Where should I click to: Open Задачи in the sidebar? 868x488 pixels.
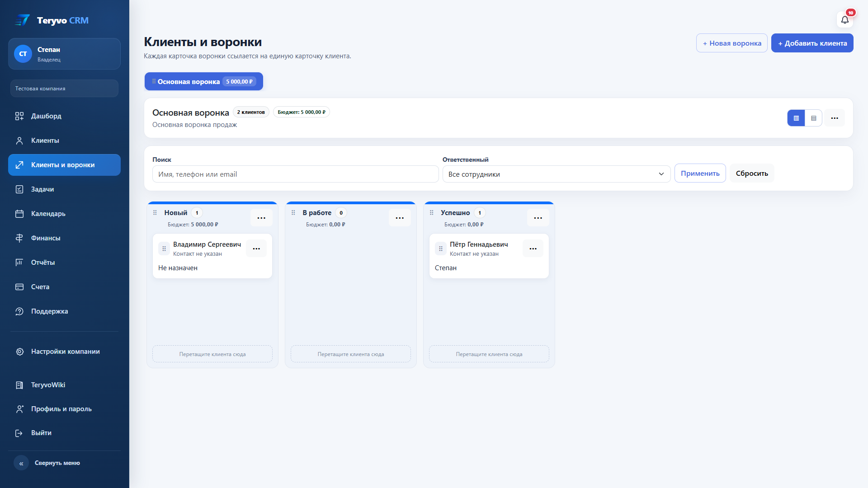(x=64, y=189)
